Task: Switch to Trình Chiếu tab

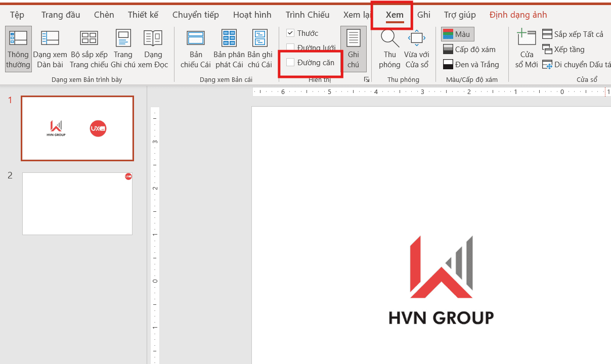Action: (x=308, y=15)
